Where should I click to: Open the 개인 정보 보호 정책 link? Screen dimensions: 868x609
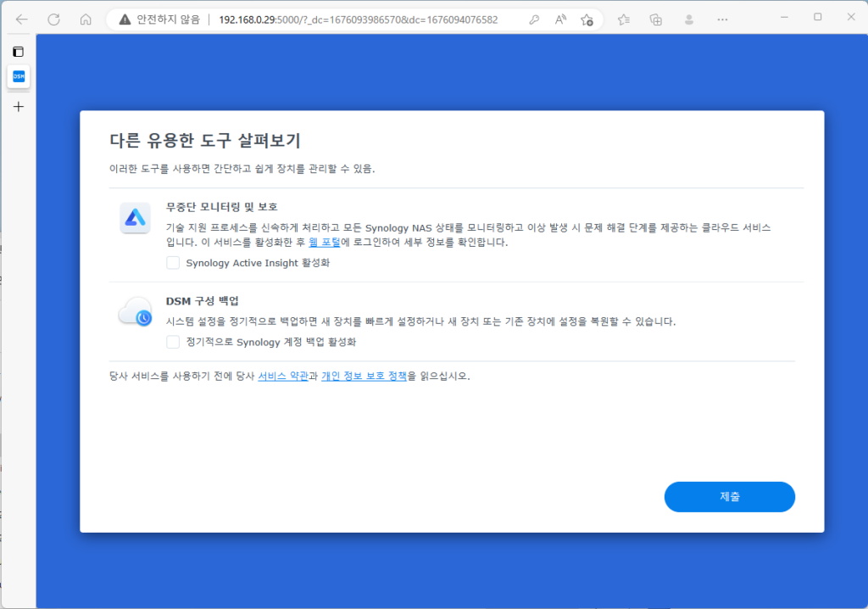(x=364, y=376)
